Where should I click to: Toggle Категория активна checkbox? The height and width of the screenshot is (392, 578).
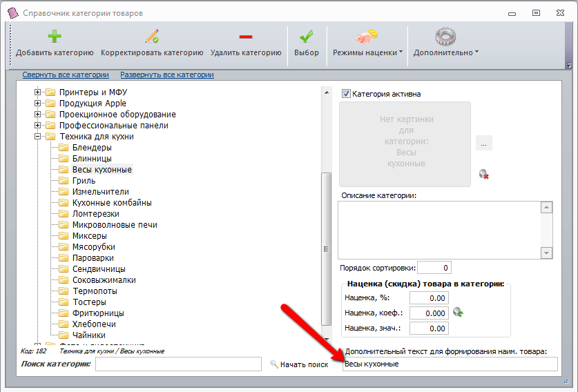(x=346, y=94)
